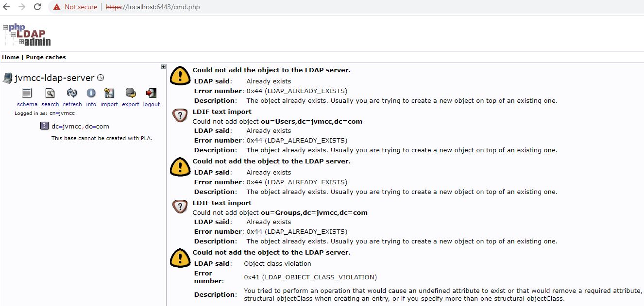This screenshot has height=306, width=644.
Task: Click the question mark icon beside dc=jvmcc,dc=com
Action: 44,126
